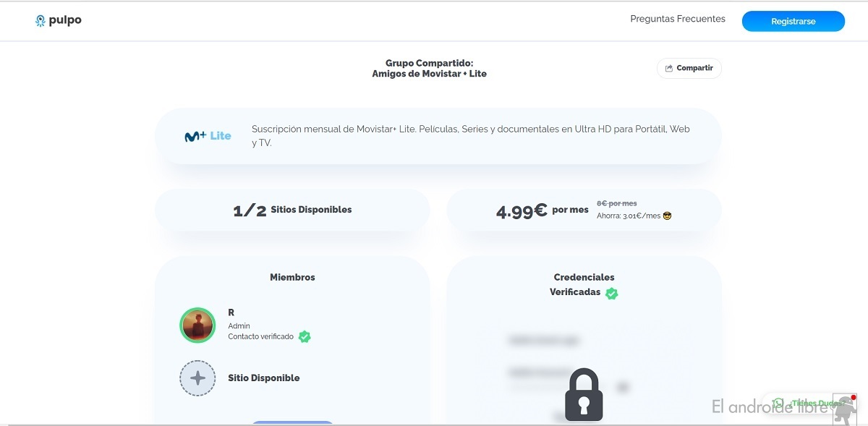Click the Admin role label under R
Image resolution: width=868 pixels, height=426 pixels.
pos(239,325)
